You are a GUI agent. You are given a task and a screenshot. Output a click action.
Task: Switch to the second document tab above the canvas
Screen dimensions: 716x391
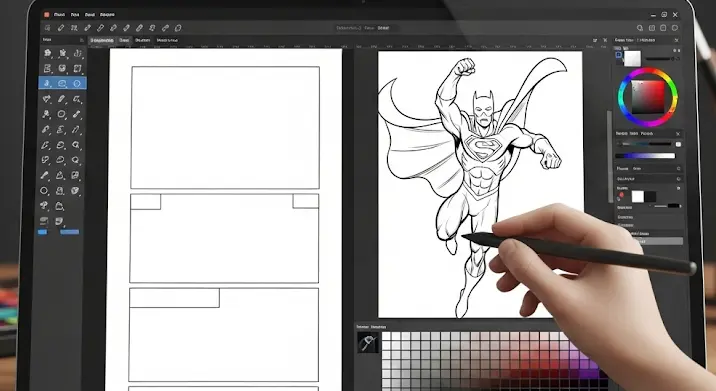(x=124, y=40)
